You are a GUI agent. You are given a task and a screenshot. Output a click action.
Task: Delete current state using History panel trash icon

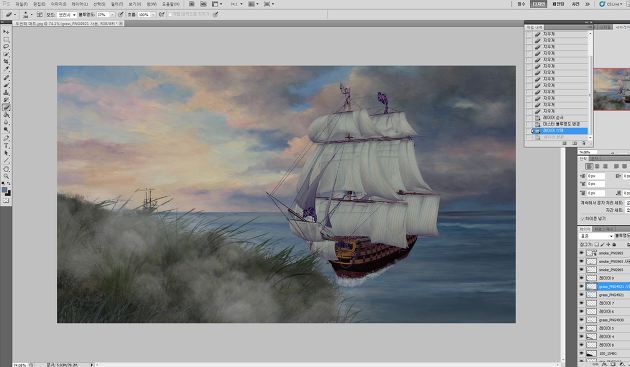point(584,143)
